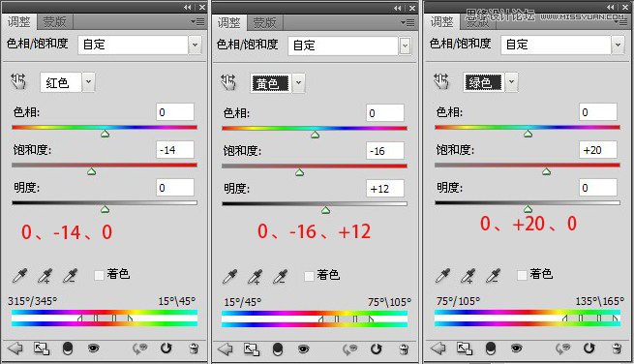This screenshot has width=634, height=364.
Task: Click saturation field showing +20
Action: pyautogui.click(x=598, y=150)
